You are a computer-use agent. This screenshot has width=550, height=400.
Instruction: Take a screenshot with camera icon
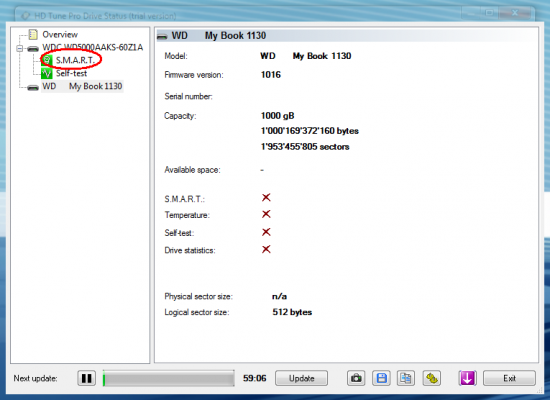pyautogui.click(x=356, y=378)
